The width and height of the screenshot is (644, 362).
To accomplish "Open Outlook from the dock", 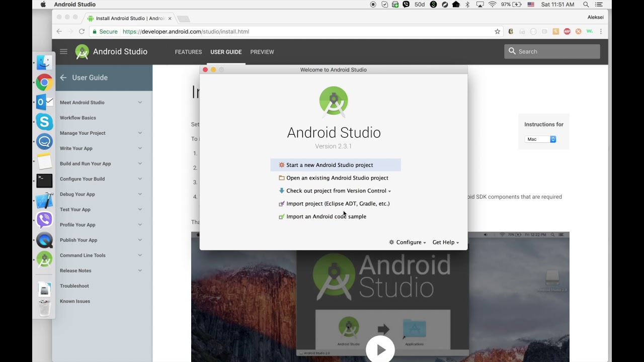I will pyautogui.click(x=44, y=102).
